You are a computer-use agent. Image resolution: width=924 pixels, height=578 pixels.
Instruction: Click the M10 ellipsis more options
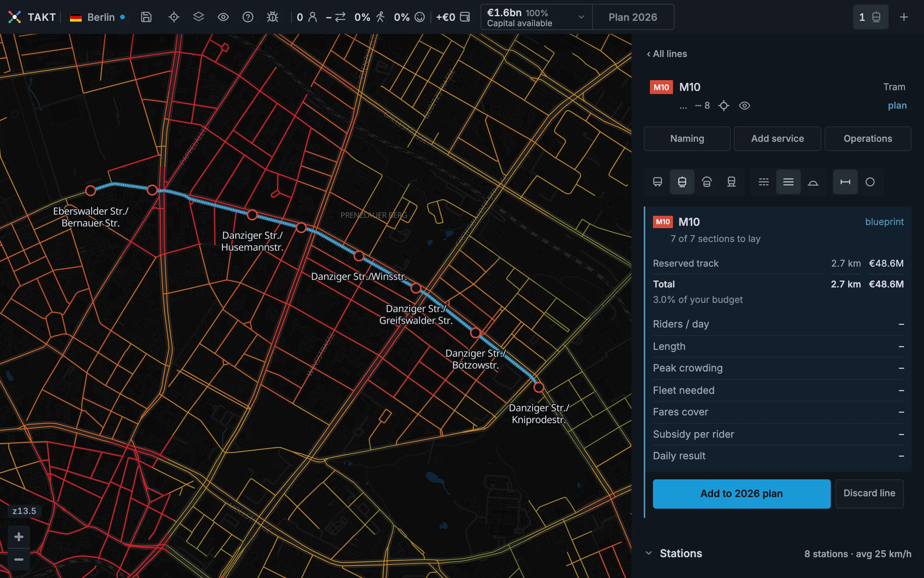click(x=683, y=106)
